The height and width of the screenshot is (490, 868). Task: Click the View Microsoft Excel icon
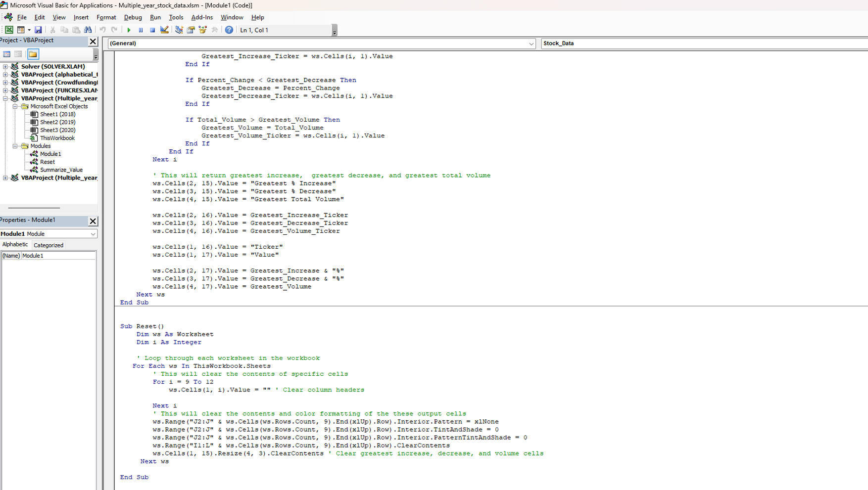[9, 30]
